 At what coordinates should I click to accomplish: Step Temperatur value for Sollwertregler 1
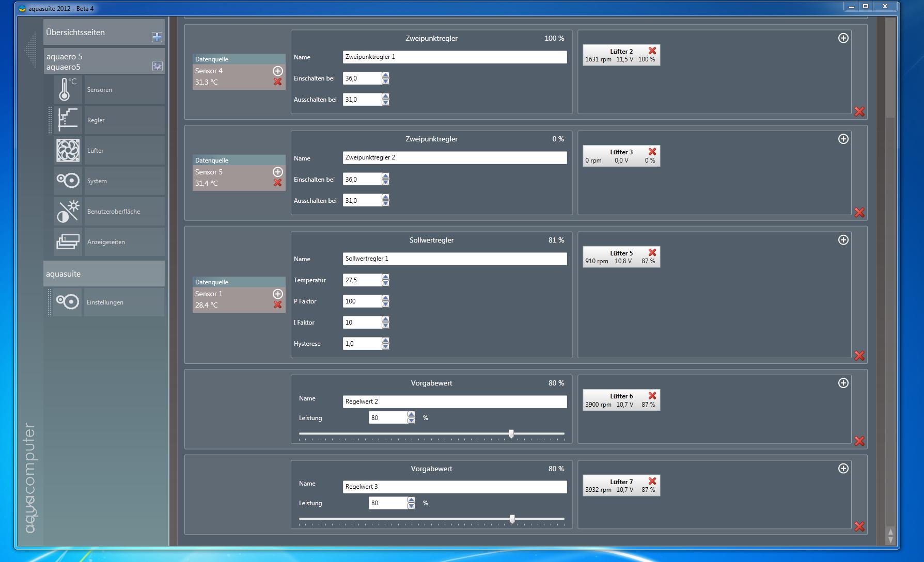385,280
